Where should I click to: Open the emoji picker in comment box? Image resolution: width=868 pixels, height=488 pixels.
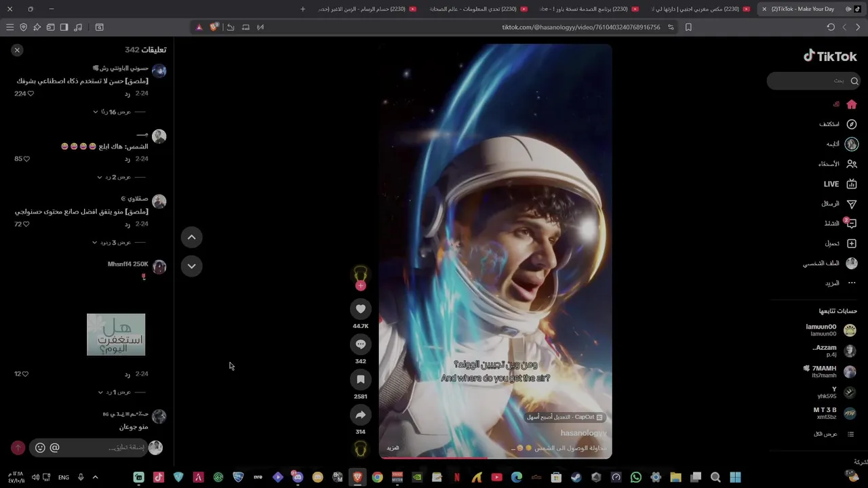tap(40, 447)
